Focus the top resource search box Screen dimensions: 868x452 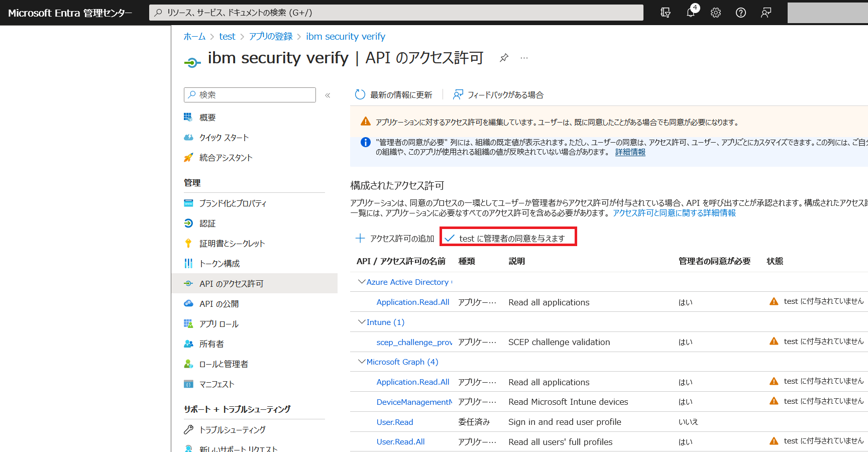click(x=396, y=13)
